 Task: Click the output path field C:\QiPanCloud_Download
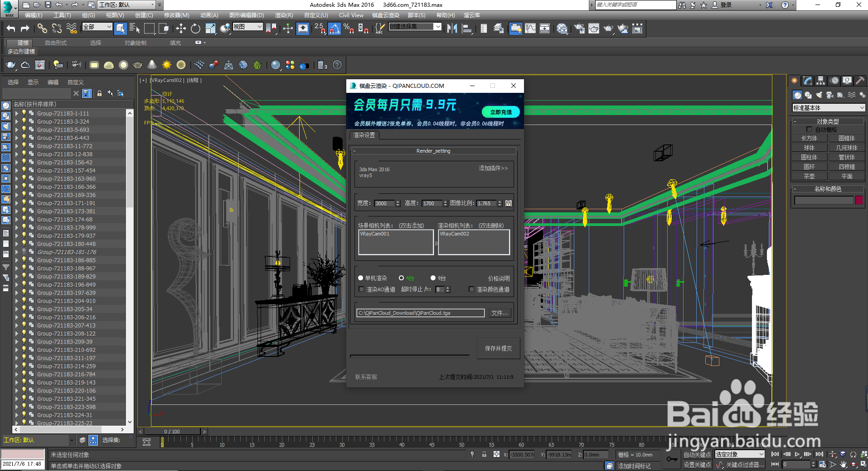[x=421, y=313]
